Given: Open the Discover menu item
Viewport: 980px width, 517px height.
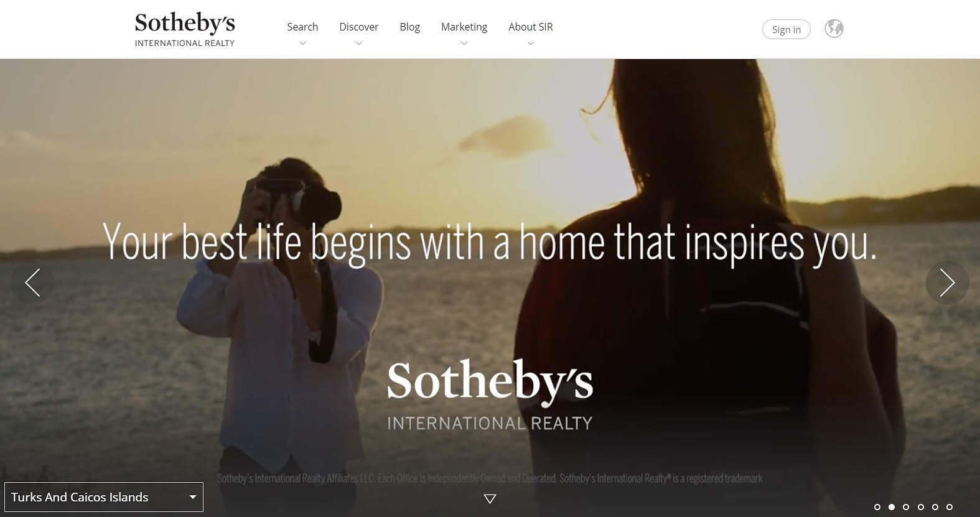Looking at the screenshot, I should (358, 27).
